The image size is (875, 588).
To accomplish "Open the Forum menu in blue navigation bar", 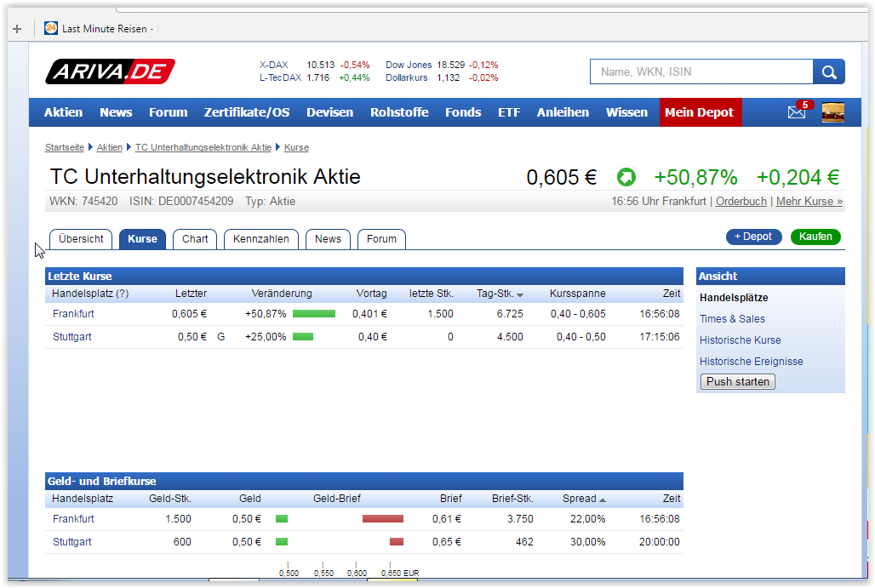I will (168, 112).
